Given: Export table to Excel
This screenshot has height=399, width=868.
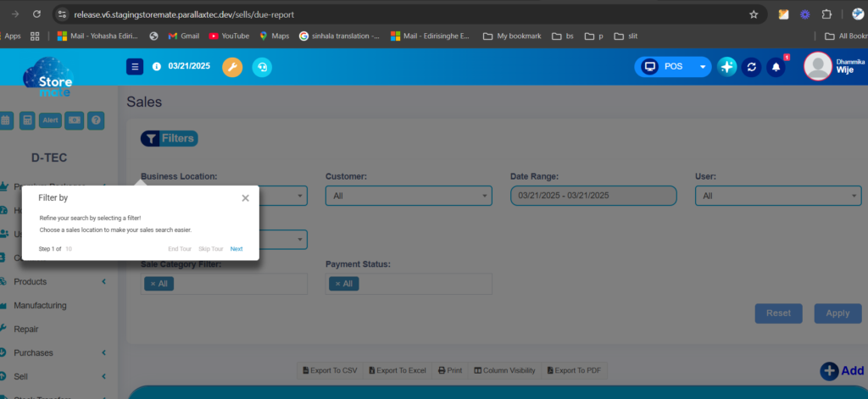Looking at the screenshot, I should [397, 371].
